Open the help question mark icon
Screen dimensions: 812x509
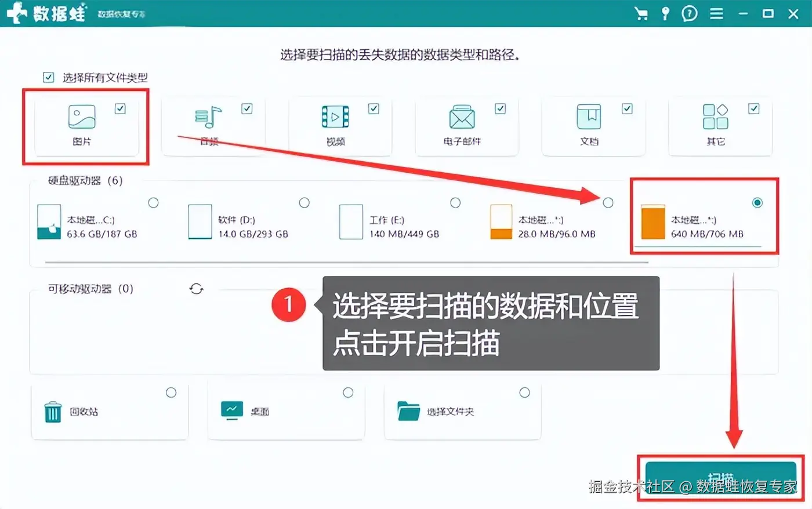[x=690, y=13]
